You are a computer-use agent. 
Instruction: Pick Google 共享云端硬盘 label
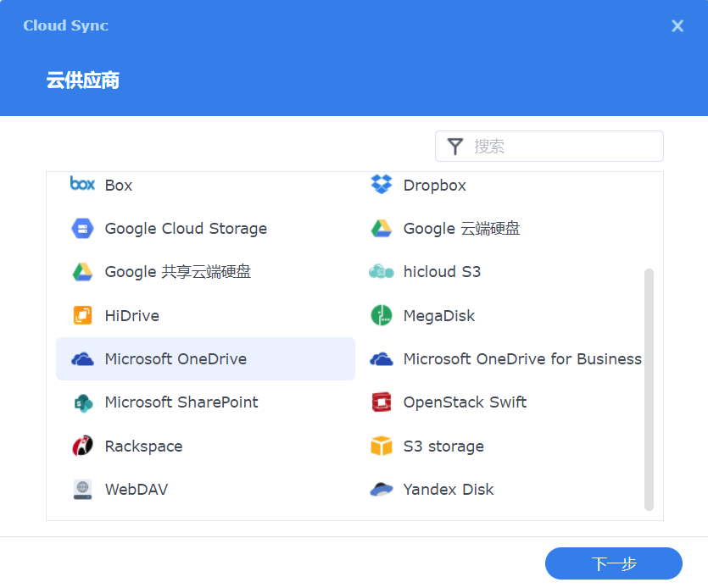178,272
